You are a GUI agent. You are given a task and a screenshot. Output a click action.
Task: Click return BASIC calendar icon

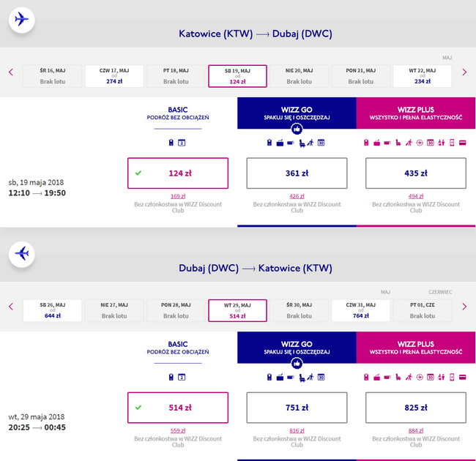point(182,377)
